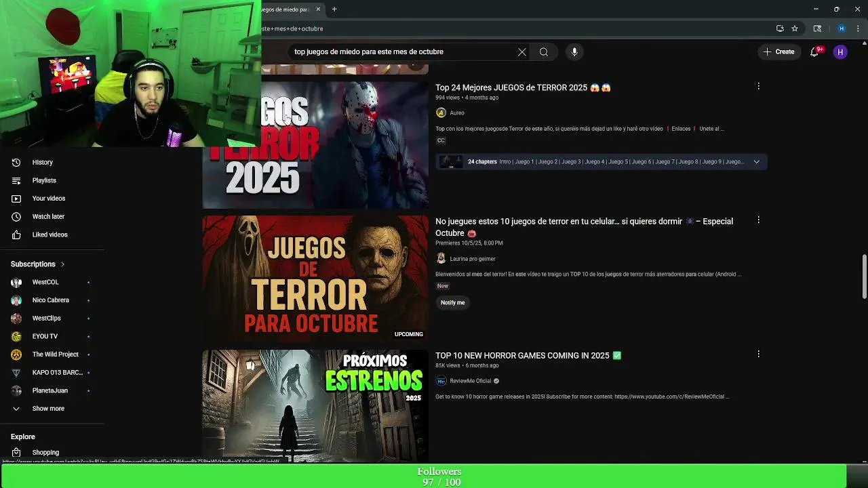
Task: Select the active browser tab
Action: 292,9
